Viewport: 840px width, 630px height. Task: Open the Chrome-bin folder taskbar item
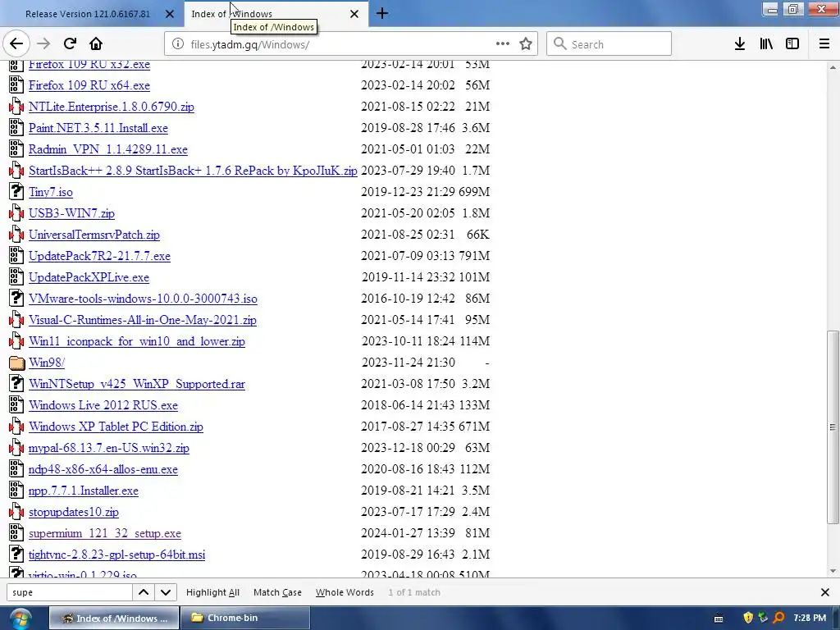point(244,619)
